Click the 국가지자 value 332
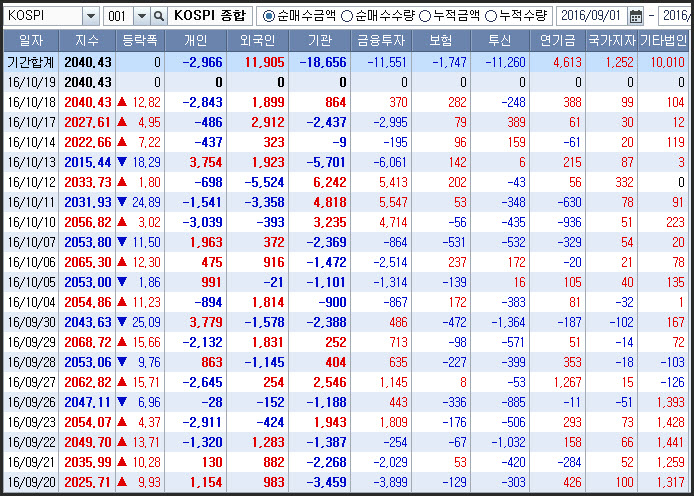The width and height of the screenshot is (694, 496). tap(624, 182)
